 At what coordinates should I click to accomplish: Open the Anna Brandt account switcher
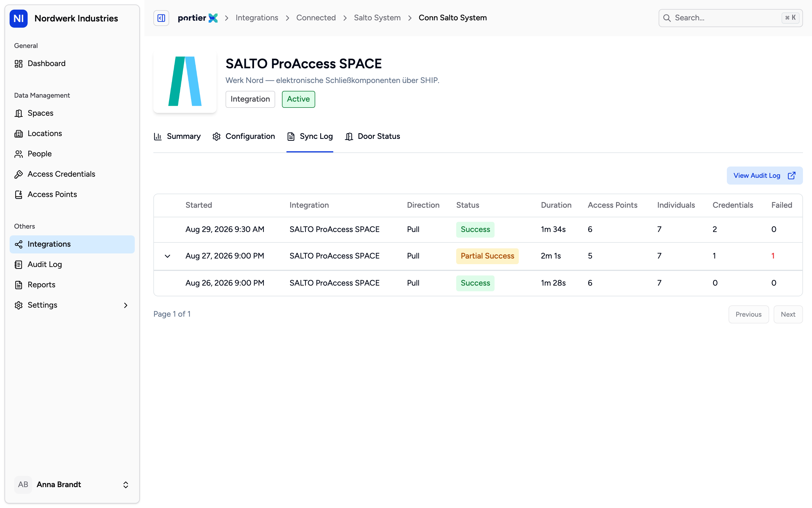click(x=72, y=485)
